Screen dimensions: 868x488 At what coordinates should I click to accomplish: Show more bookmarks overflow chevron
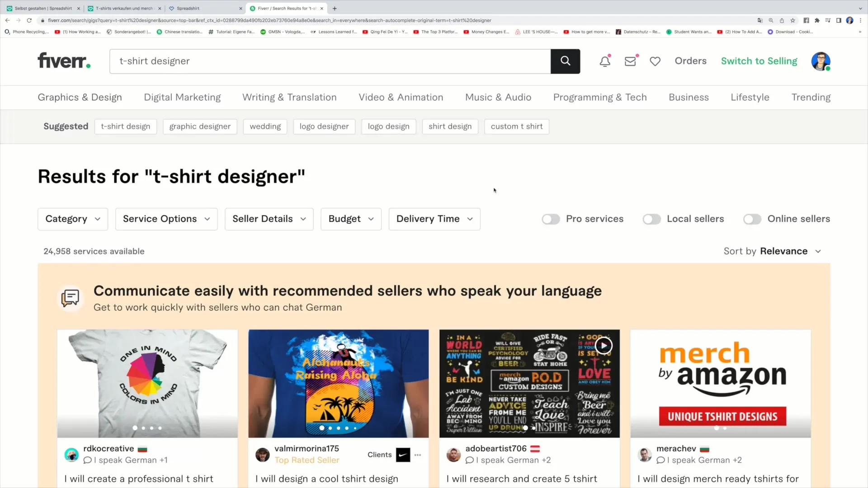860,32
